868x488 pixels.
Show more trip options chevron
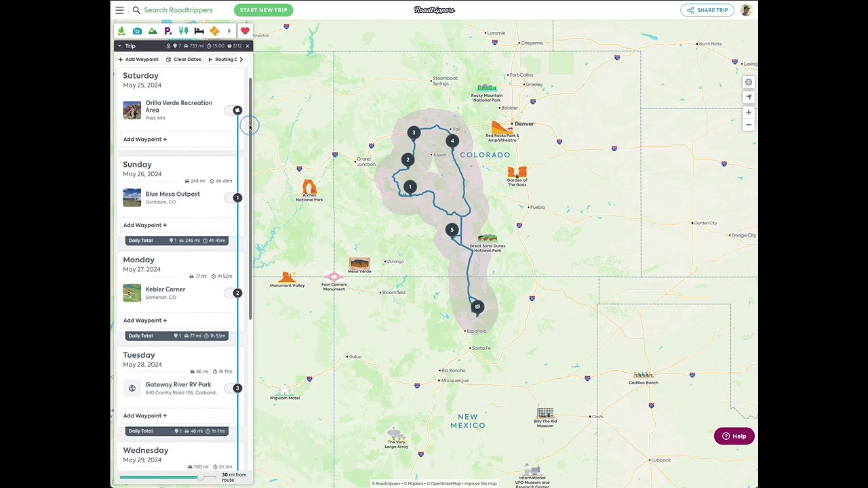click(x=241, y=60)
